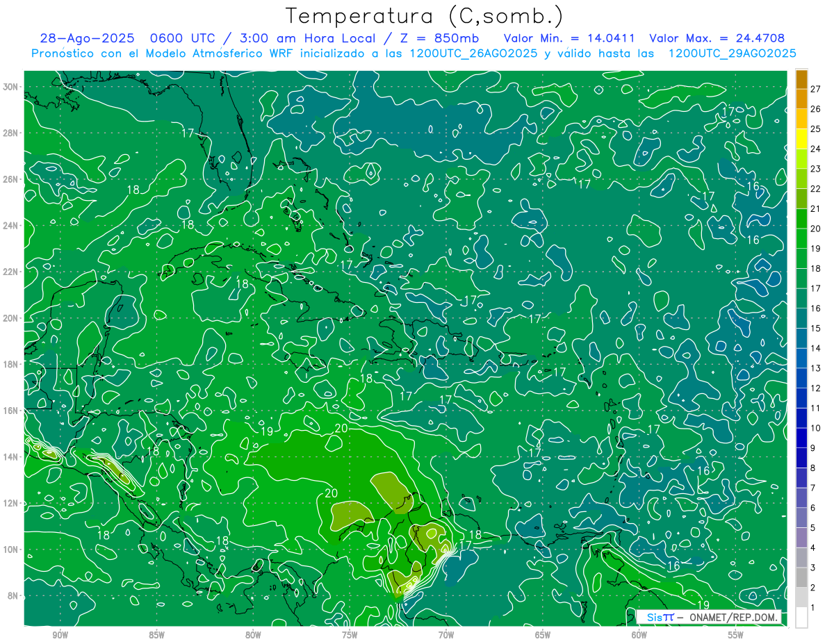Screen dimensions: 834x644
Task: Click the '55W' longitude axis label
Action: point(736,635)
